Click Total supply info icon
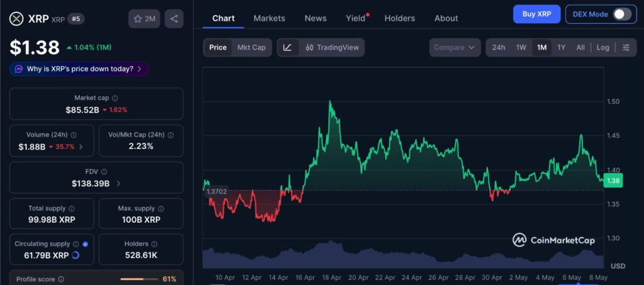 [x=72, y=209]
